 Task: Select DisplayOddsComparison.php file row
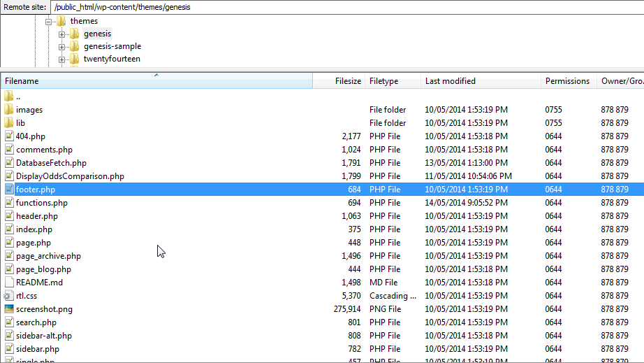click(70, 176)
